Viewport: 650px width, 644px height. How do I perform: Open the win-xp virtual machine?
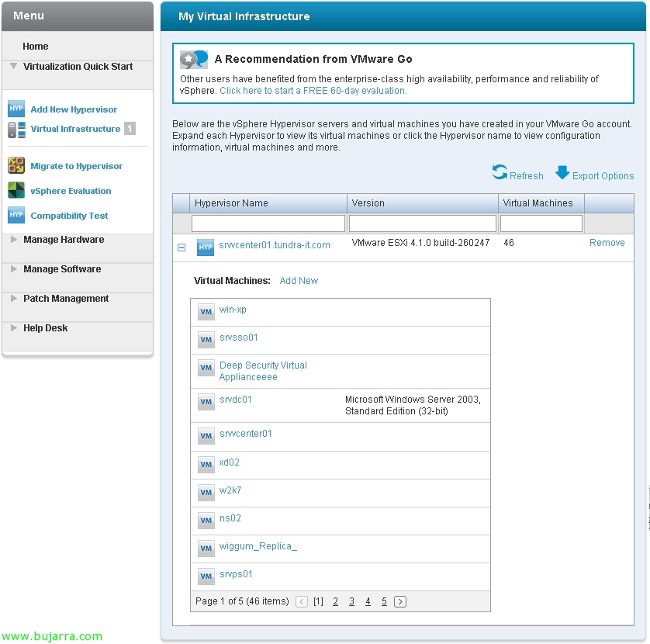(x=233, y=310)
